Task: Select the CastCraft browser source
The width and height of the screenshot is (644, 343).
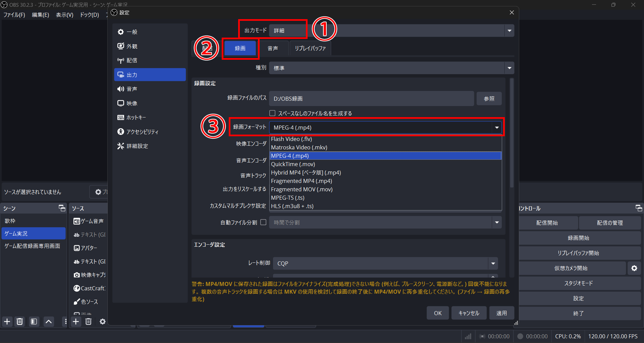Action: coord(89,288)
